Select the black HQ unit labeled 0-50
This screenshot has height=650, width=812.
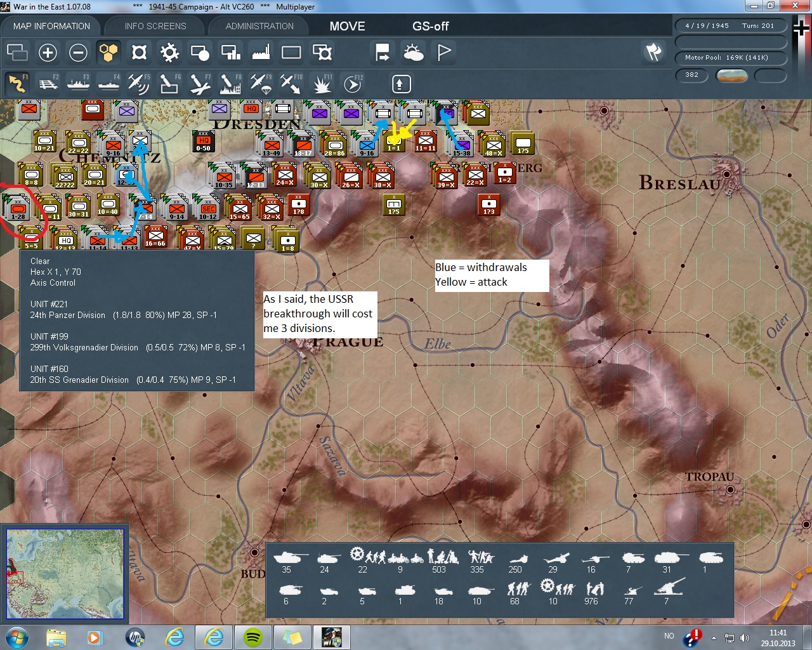pyautogui.click(x=203, y=142)
